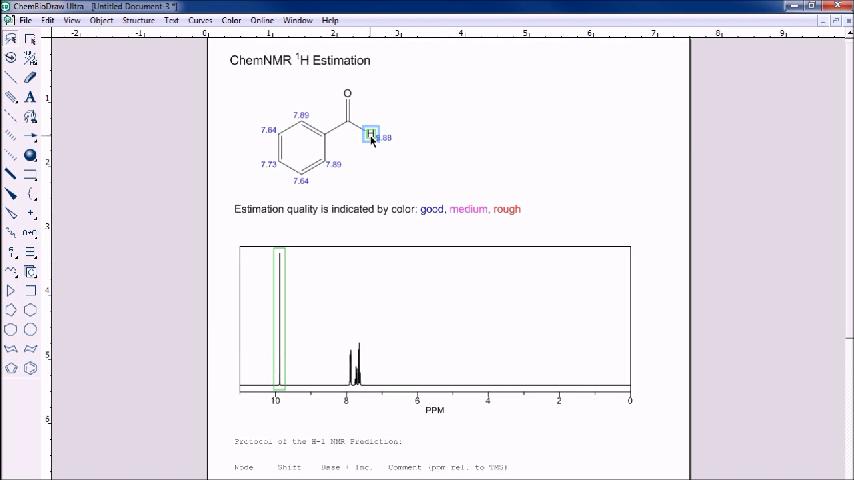Viewport: 854px width, 480px height.
Task: Open the Object menu
Action: point(101,20)
